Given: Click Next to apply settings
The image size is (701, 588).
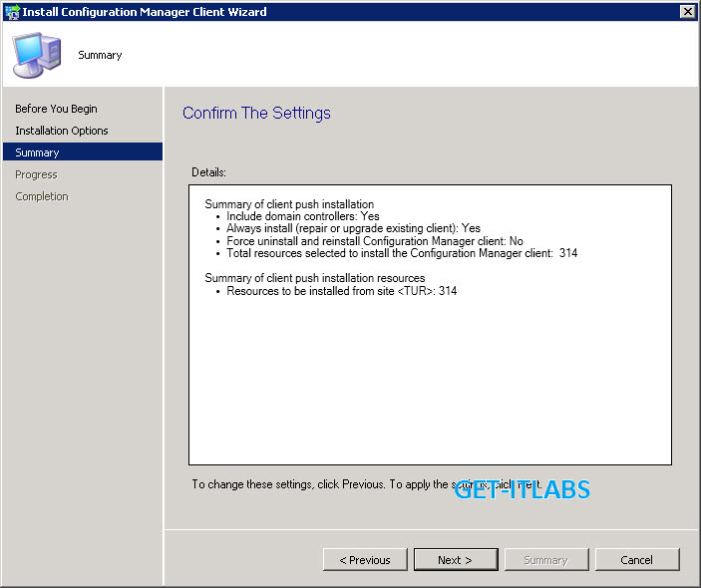Looking at the screenshot, I should click(456, 560).
